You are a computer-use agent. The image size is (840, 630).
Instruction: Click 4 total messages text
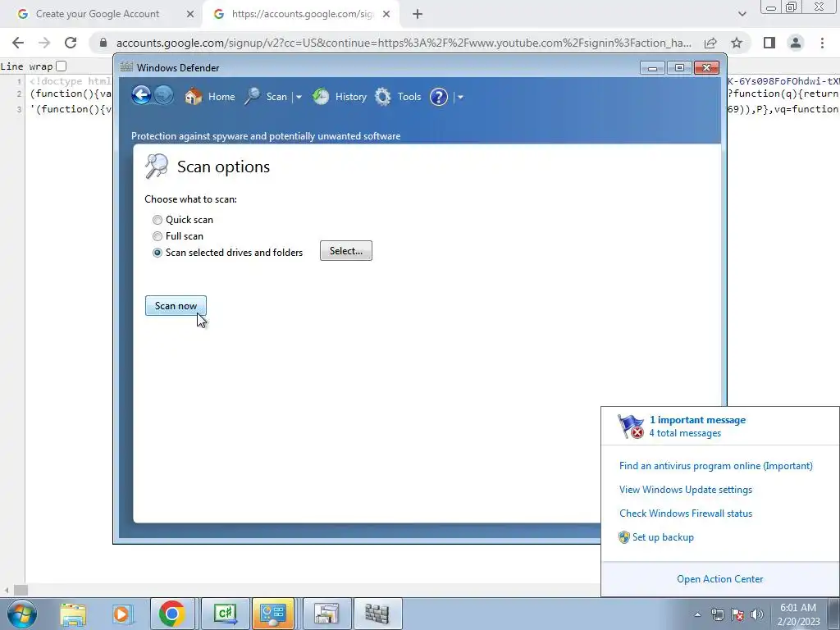pos(685,433)
